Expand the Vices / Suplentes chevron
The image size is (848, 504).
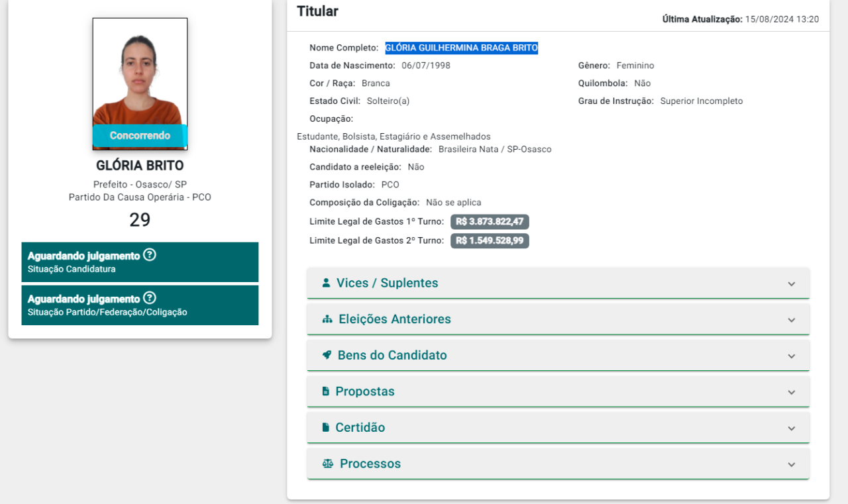click(791, 283)
